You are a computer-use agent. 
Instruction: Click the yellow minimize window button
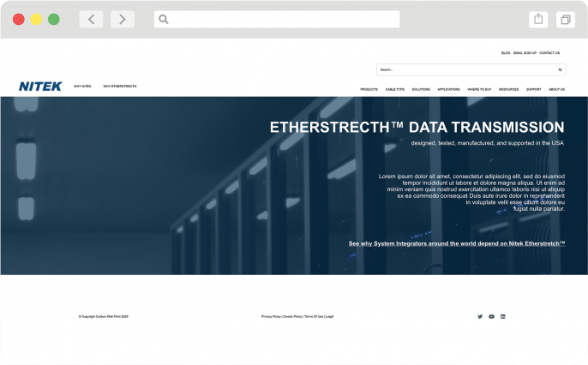(36, 19)
